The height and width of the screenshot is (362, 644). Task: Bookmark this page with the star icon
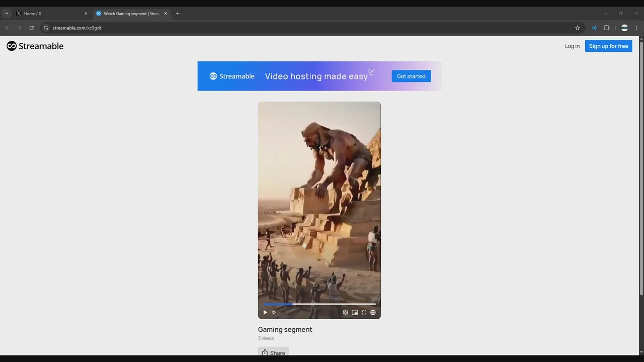pyautogui.click(x=578, y=28)
